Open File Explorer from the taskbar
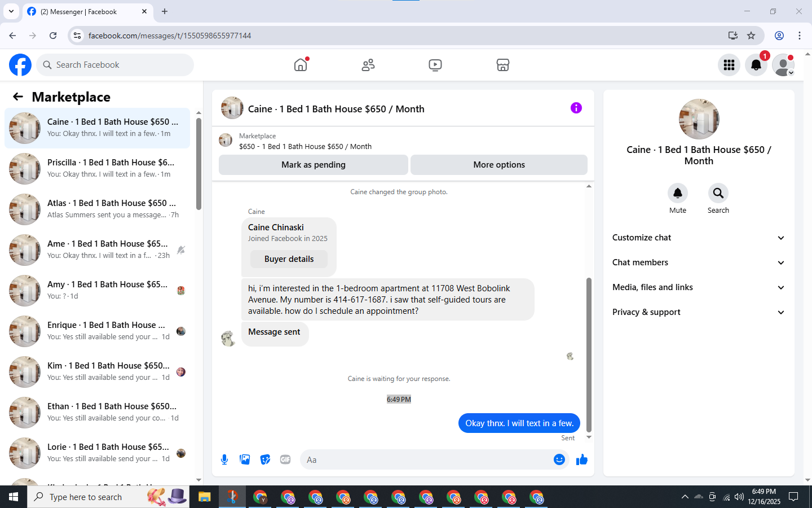This screenshot has height=508, width=812. coord(204,497)
